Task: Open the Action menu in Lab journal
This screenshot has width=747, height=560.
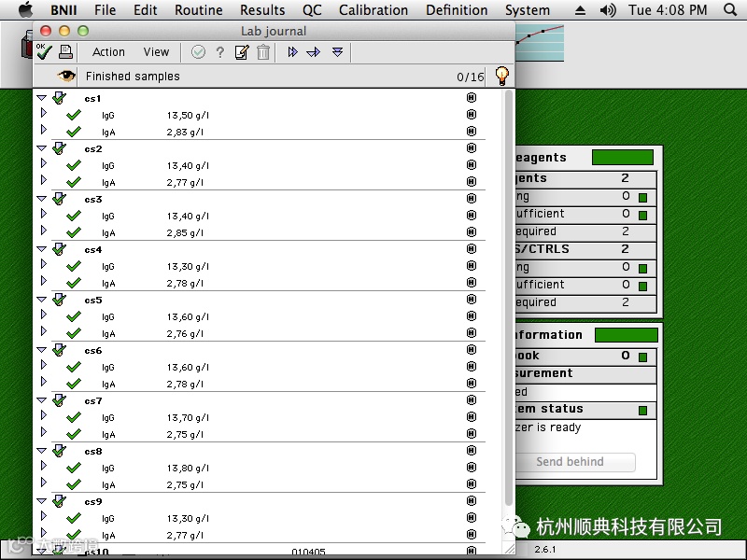Action: (108, 52)
